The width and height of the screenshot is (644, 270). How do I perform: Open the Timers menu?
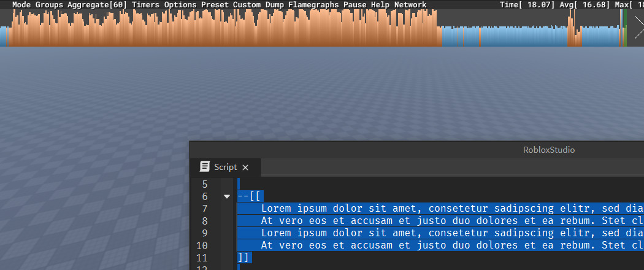[145, 5]
